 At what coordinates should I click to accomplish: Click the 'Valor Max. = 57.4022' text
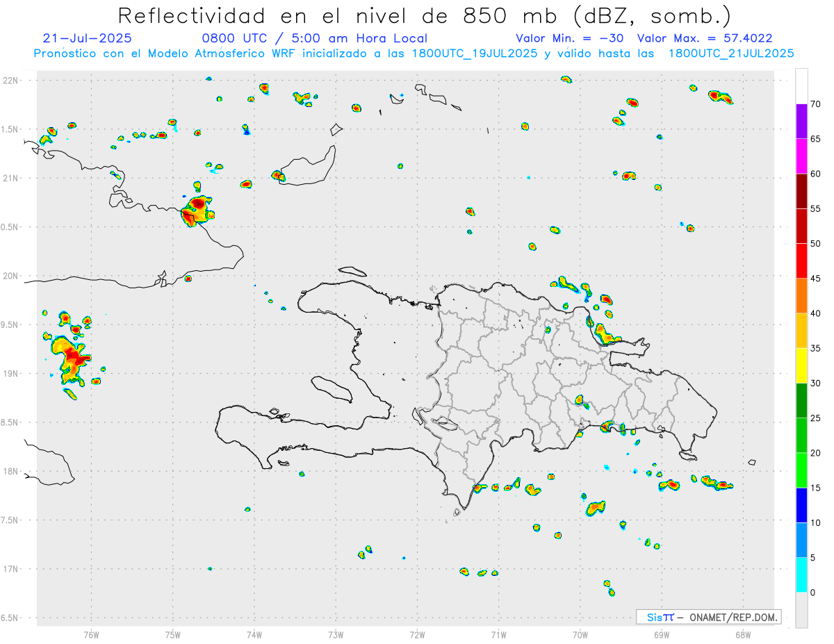[x=705, y=39]
